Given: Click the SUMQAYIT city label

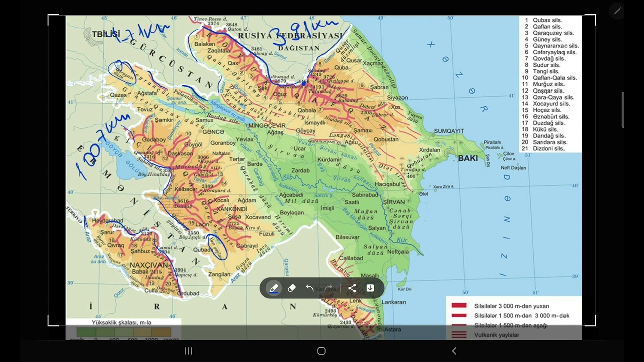Looking at the screenshot, I should 449,131.
